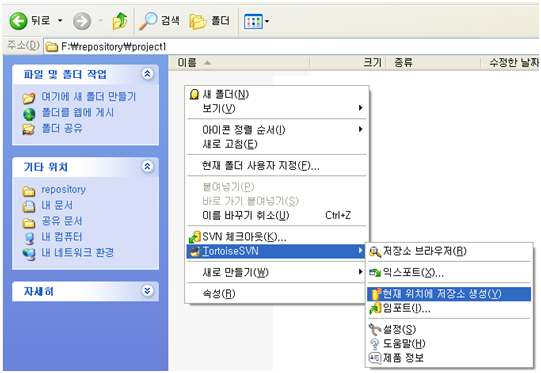Collapse the 파일 및 폴더 작업 panel

pos(147,73)
